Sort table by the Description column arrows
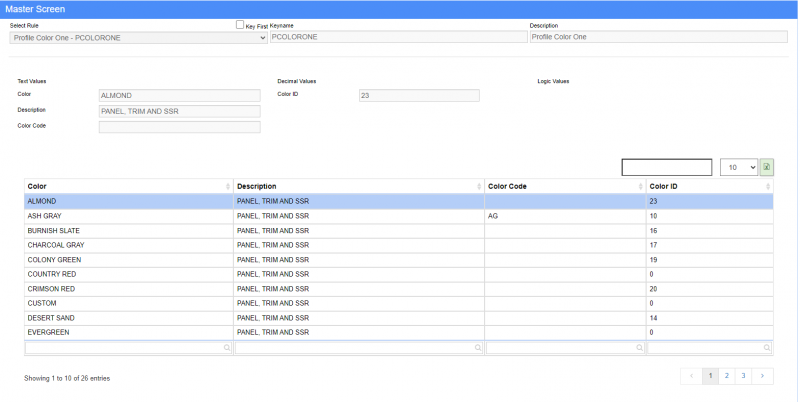800x402 pixels. [x=479, y=186]
